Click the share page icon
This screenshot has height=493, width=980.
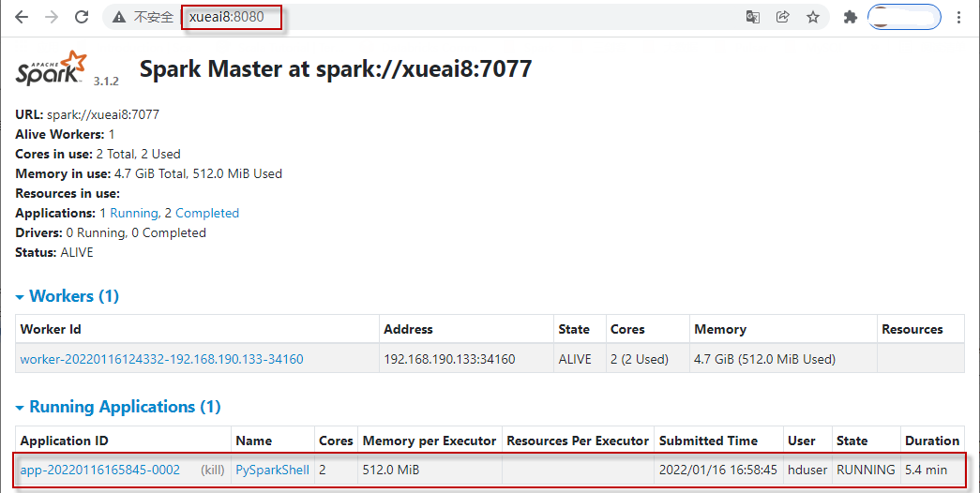782,17
